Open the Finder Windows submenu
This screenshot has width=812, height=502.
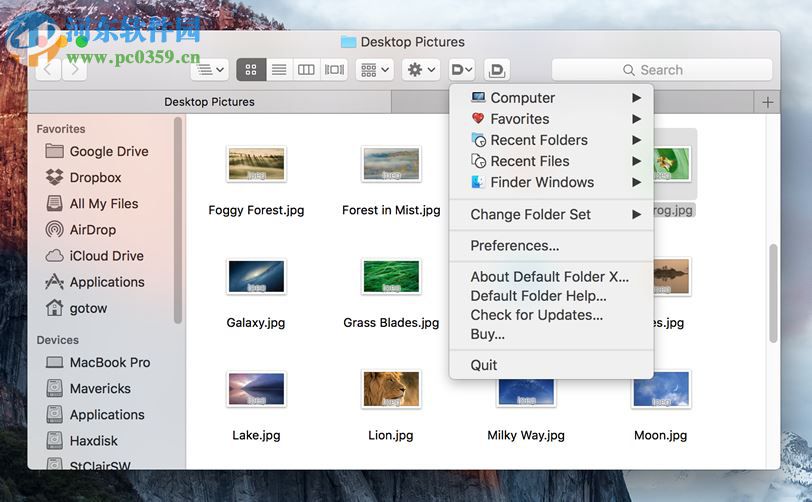click(552, 182)
